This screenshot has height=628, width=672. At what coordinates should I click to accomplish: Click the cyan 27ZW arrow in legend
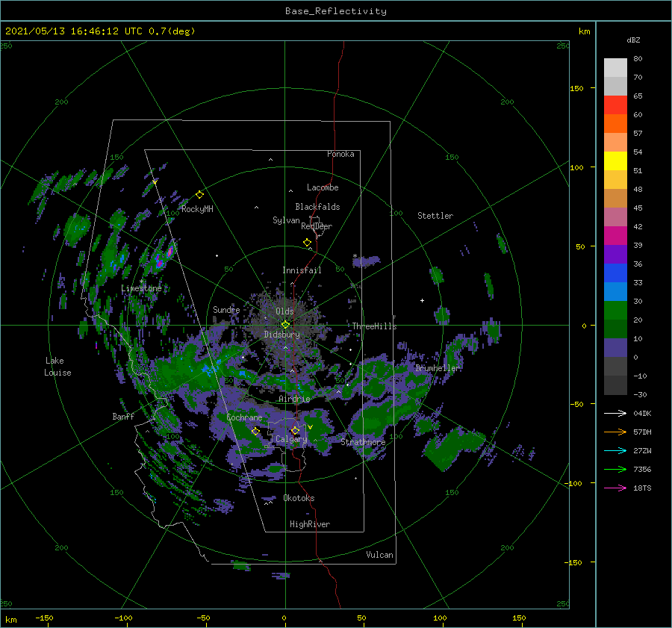click(615, 450)
